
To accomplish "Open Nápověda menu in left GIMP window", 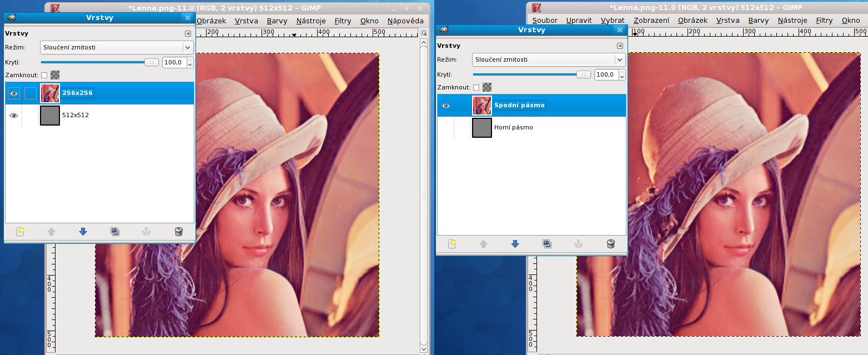I will (x=405, y=21).
